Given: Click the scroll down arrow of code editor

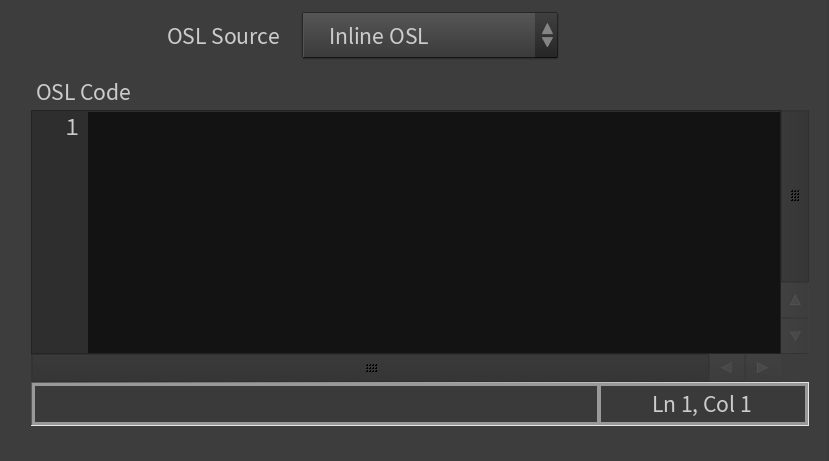Looking at the screenshot, I should 795,336.
